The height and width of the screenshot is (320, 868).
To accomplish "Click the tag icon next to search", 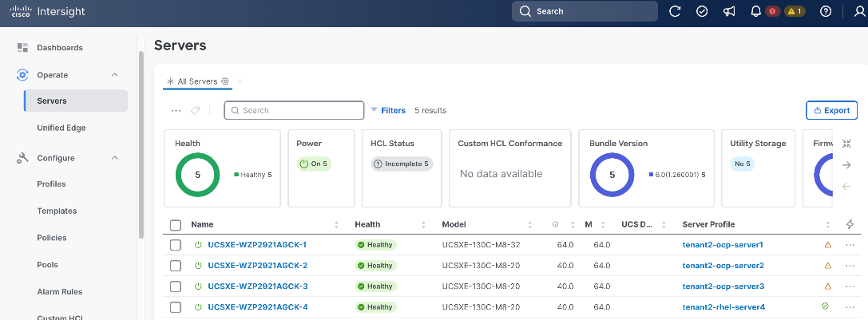I will pos(195,110).
